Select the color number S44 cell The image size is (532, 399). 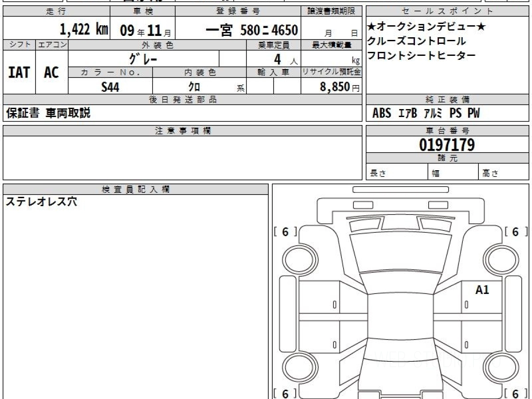[110, 86]
